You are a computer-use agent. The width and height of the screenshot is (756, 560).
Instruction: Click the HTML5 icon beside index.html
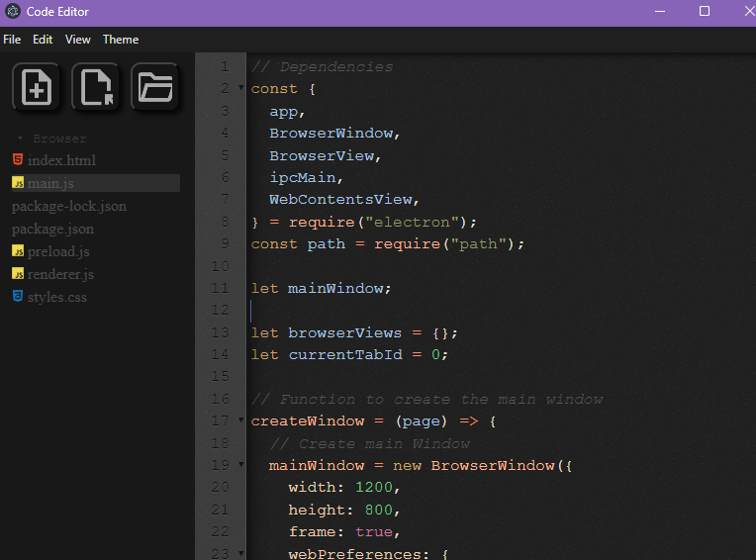18,159
